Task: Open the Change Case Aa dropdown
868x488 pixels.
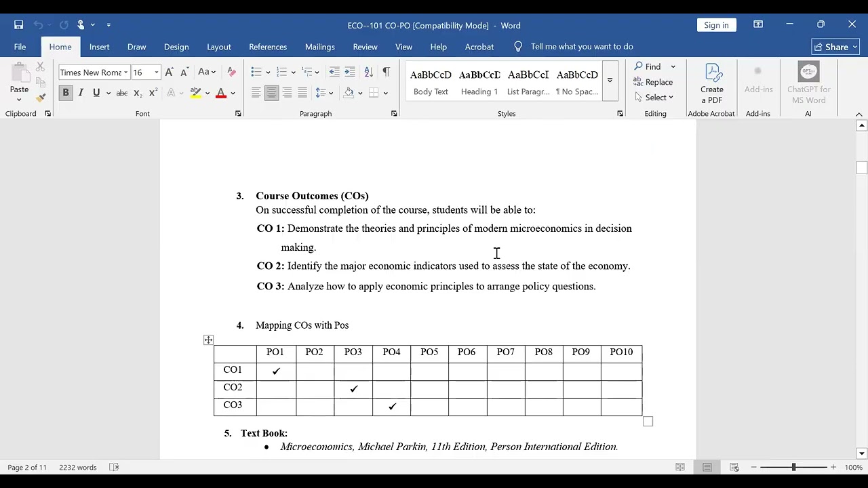Action: coord(206,73)
